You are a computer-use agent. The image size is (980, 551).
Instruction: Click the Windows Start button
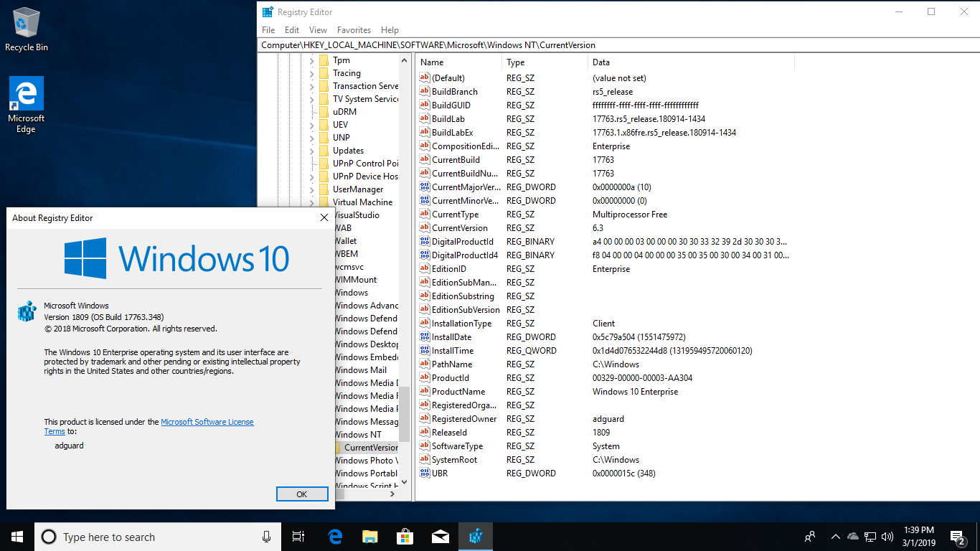[17, 537]
